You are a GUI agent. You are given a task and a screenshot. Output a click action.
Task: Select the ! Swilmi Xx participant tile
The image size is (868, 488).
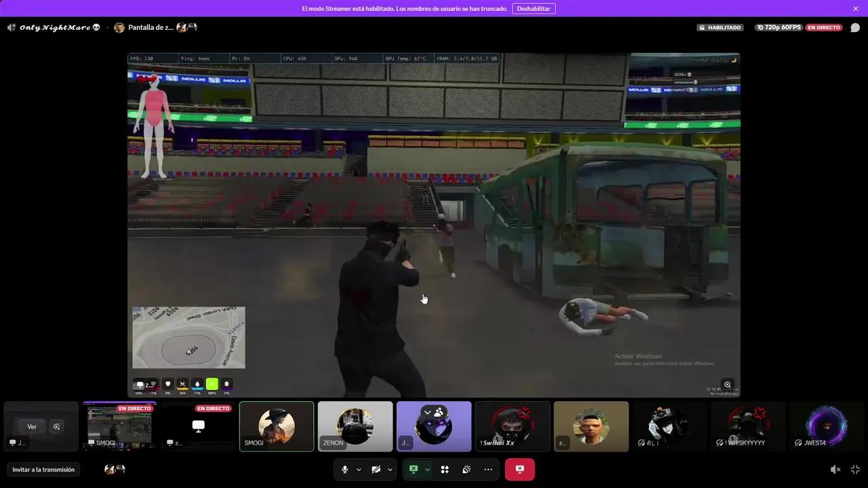coord(513,426)
